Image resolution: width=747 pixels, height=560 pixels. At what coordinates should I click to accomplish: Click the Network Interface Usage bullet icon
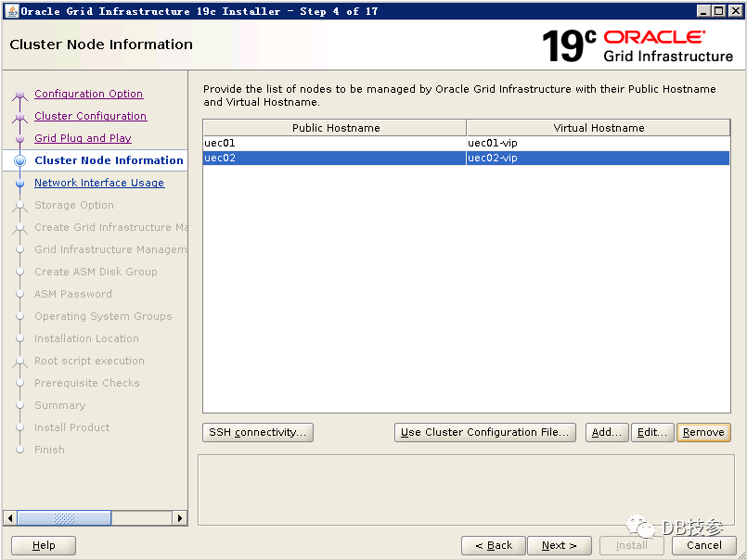coord(19,184)
